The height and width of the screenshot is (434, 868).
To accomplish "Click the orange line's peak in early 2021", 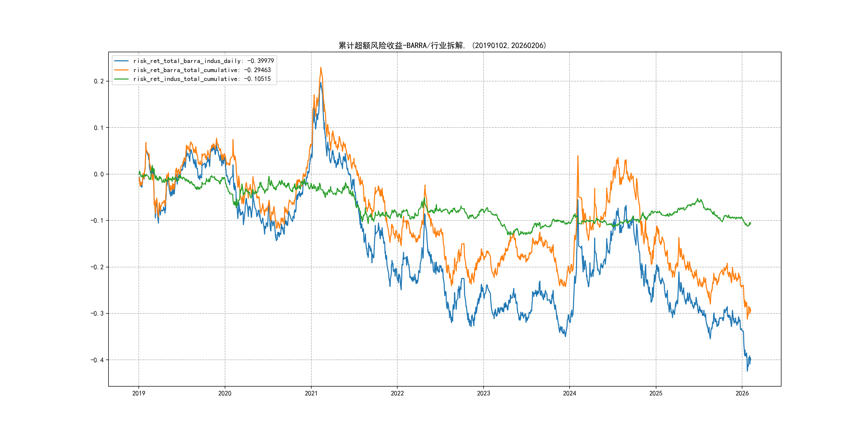I will [x=320, y=68].
